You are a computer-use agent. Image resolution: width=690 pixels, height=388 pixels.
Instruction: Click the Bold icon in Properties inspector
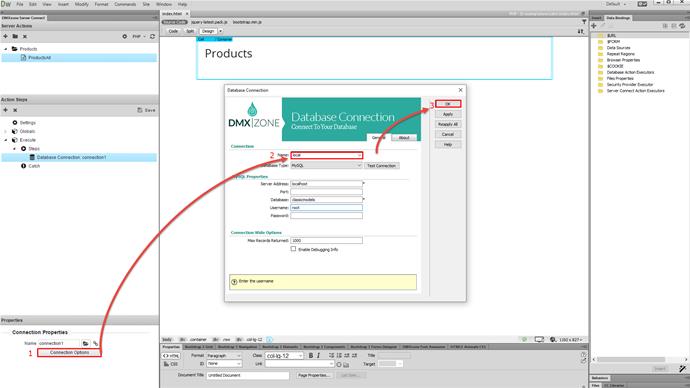coord(310,355)
